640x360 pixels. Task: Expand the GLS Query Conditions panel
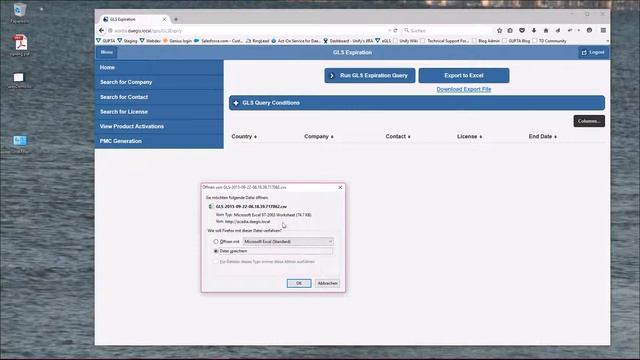pos(417,103)
